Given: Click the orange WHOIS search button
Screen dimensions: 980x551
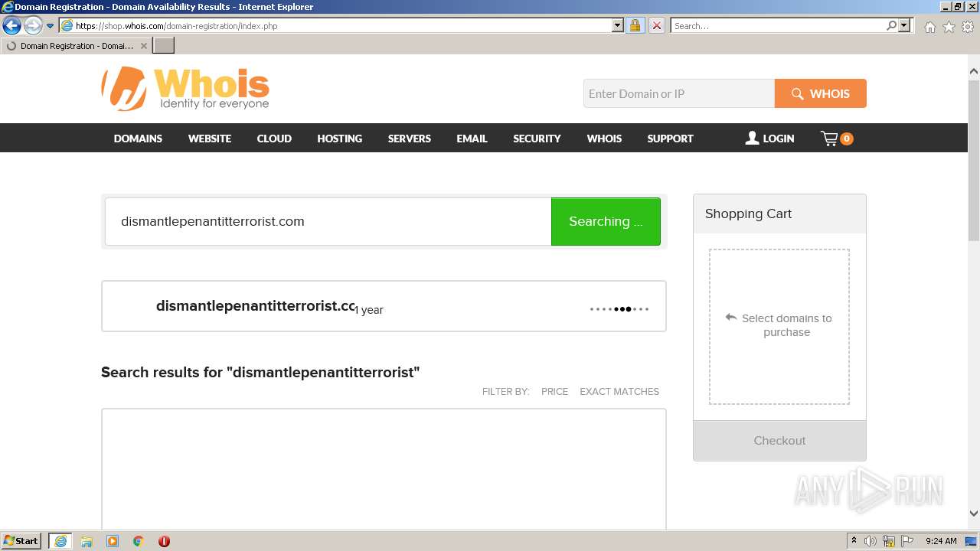Looking at the screenshot, I should 821,93.
